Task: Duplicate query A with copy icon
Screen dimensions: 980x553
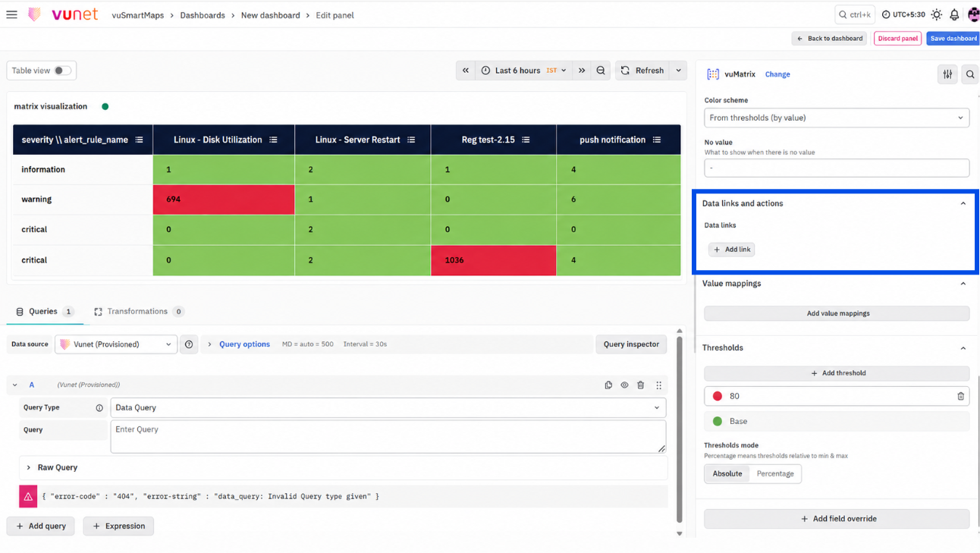Action: [608, 385]
